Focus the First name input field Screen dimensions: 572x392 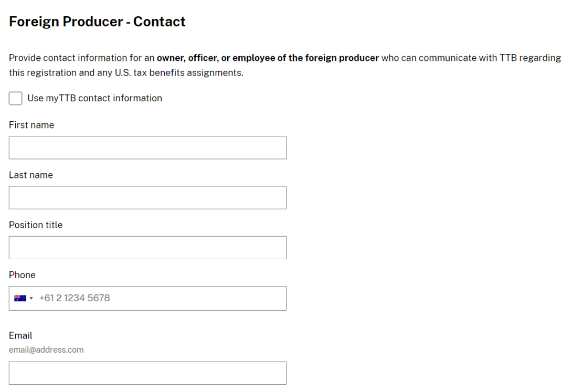point(147,147)
